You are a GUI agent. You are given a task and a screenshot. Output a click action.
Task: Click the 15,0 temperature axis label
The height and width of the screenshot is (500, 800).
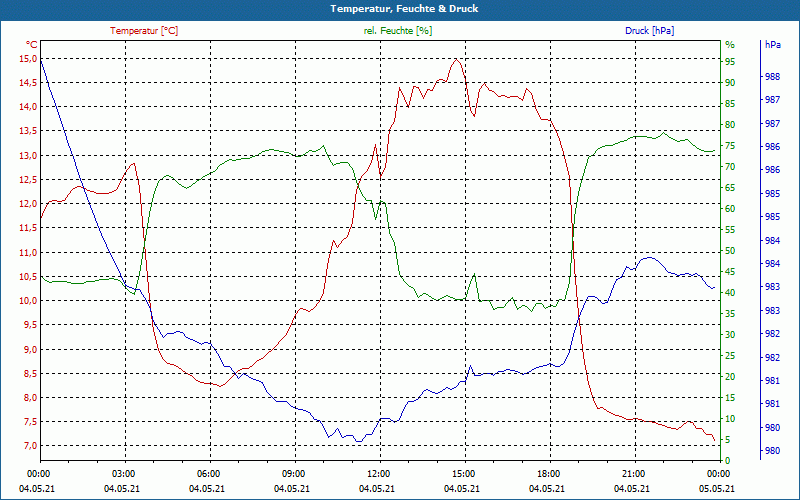29,59
